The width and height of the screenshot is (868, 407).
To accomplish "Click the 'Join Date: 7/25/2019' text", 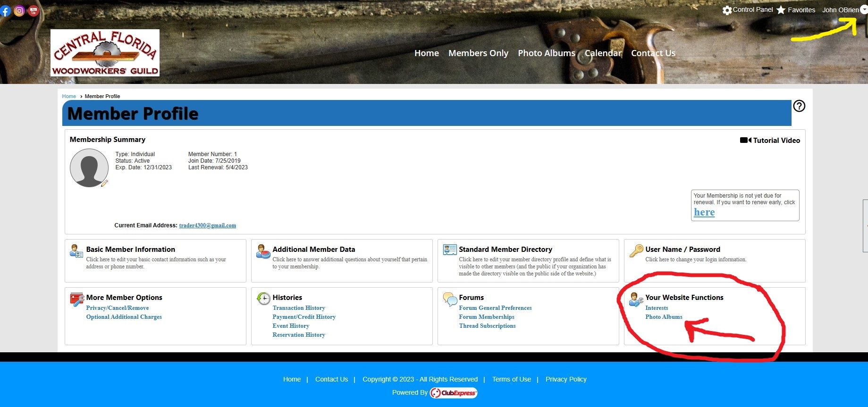I will click(x=214, y=161).
